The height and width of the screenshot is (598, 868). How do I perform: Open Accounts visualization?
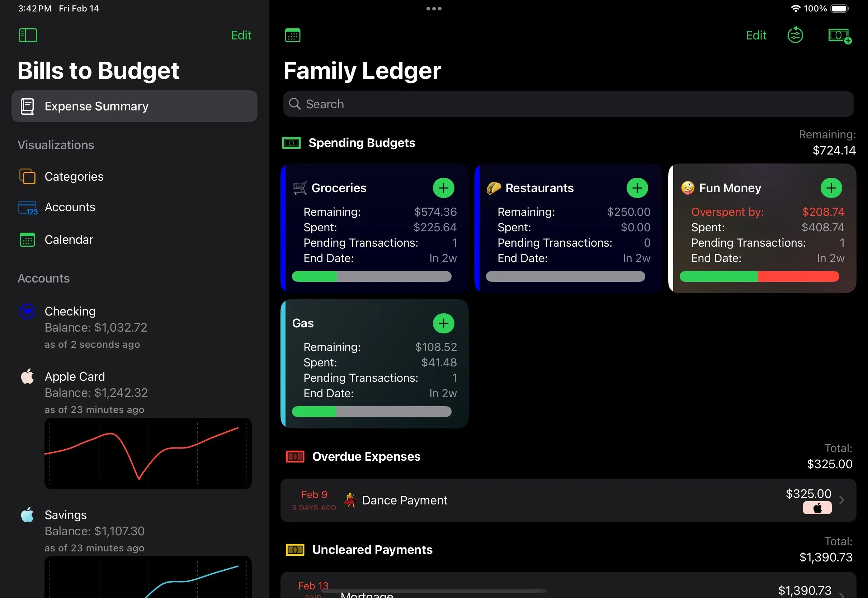tap(70, 207)
